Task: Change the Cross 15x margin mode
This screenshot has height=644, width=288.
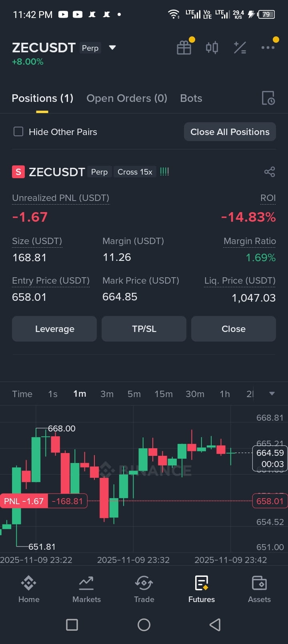Action: coord(135,172)
